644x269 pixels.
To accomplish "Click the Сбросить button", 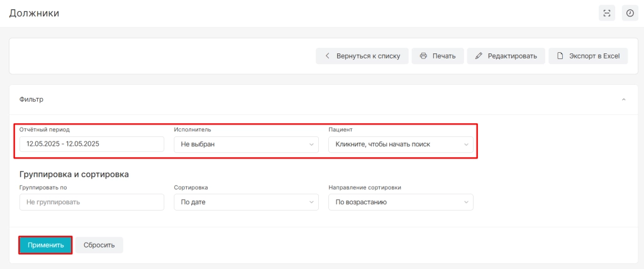I will (99, 245).
